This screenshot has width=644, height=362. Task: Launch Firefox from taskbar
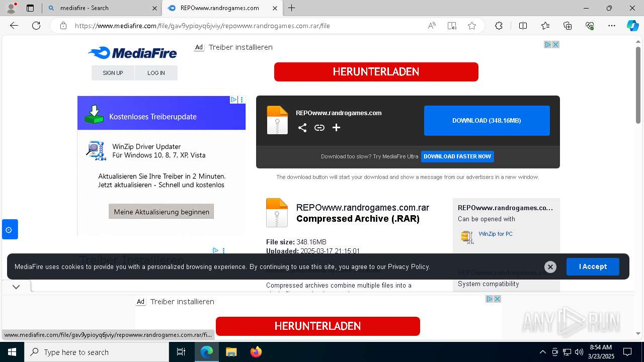pos(256,352)
